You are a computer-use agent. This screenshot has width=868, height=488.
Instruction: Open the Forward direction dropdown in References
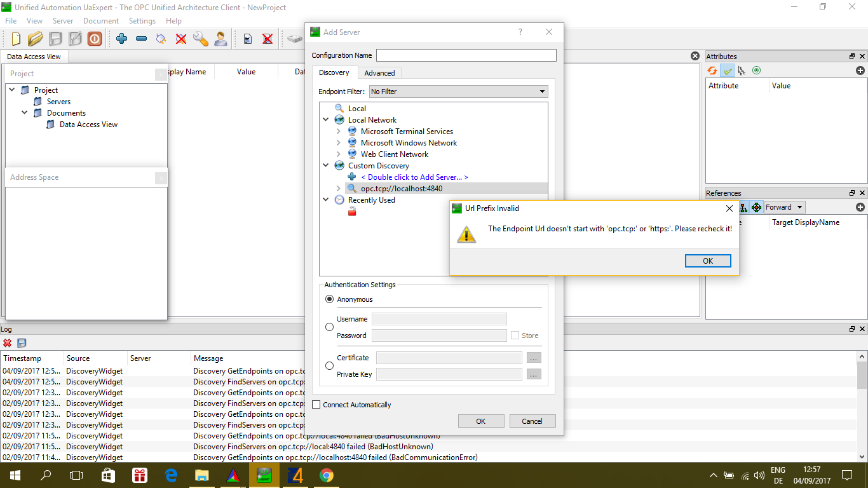[x=784, y=207]
